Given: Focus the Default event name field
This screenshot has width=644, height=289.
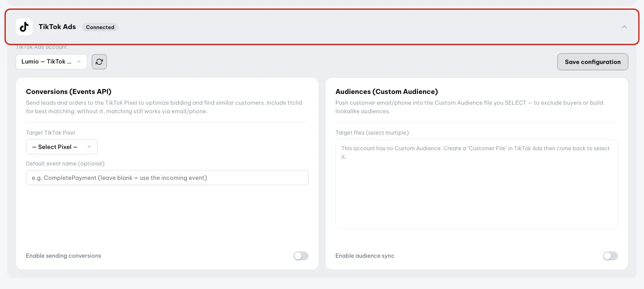Looking at the screenshot, I should [167, 178].
